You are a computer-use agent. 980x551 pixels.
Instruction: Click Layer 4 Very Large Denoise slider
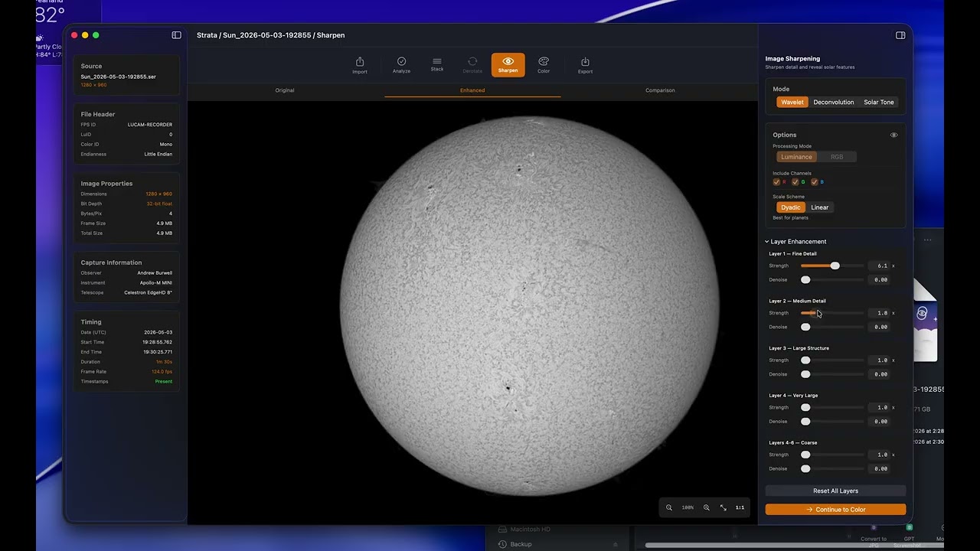[x=832, y=422]
